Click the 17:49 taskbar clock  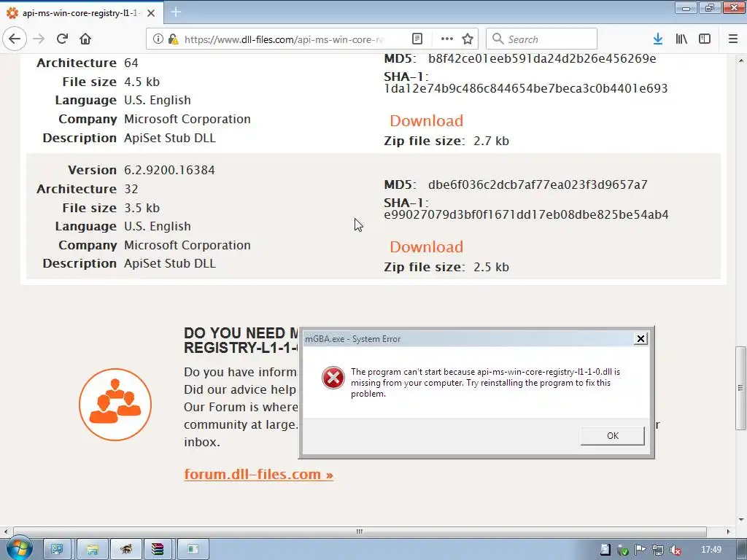(x=711, y=550)
